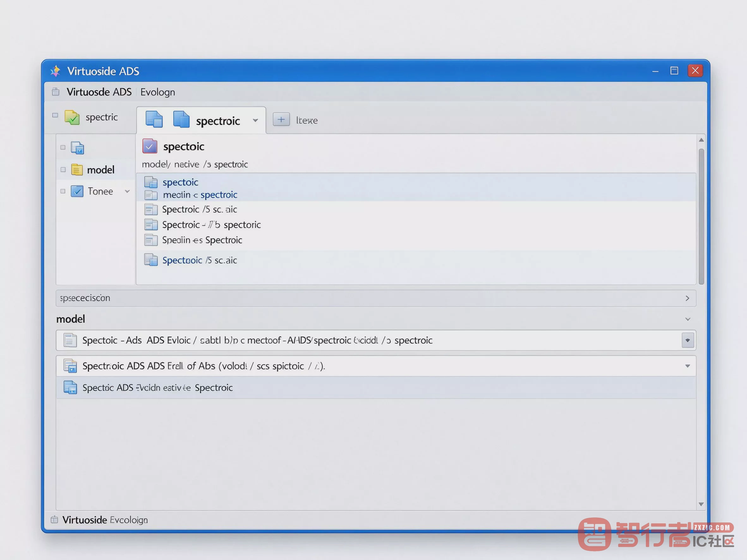Viewport: 747px width, 560px height.
Task: Click the blue sheet icon above model
Action: point(77,148)
